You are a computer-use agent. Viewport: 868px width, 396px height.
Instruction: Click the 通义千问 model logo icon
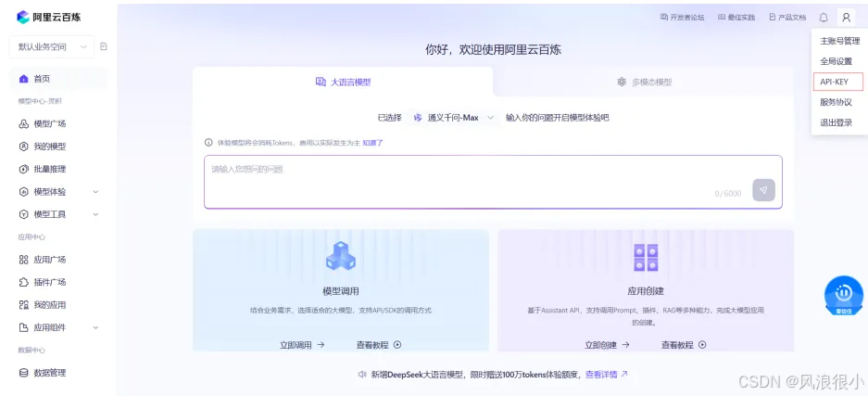tap(418, 118)
